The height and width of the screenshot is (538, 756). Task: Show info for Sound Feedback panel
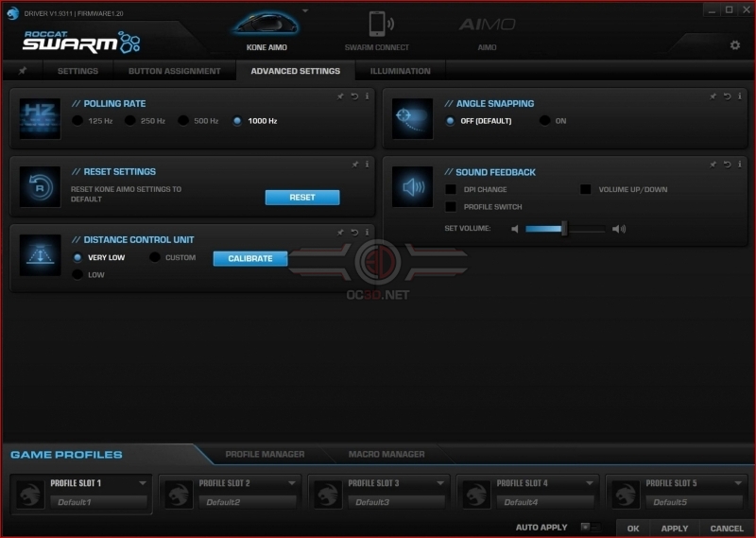740,165
